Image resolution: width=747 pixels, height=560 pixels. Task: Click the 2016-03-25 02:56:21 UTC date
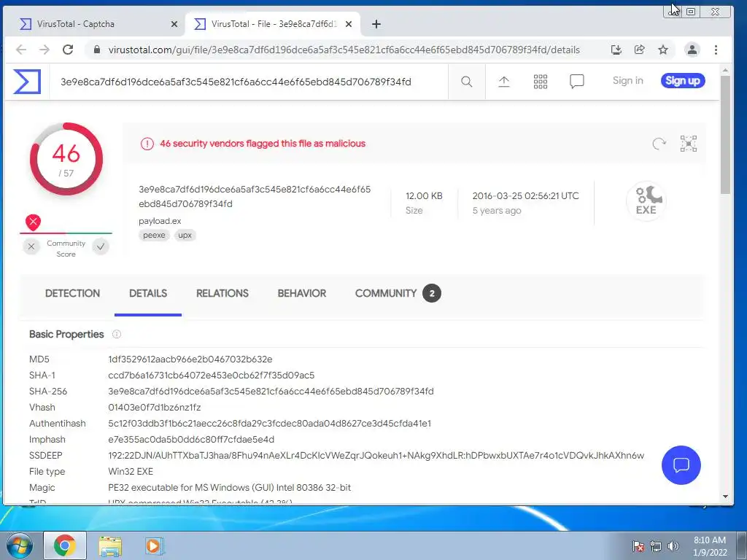point(525,195)
